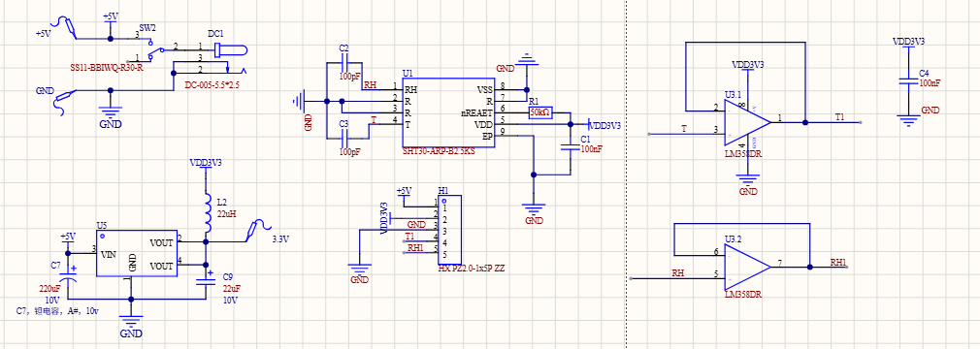Click the C3 capacitor symbol

coord(344,138)
